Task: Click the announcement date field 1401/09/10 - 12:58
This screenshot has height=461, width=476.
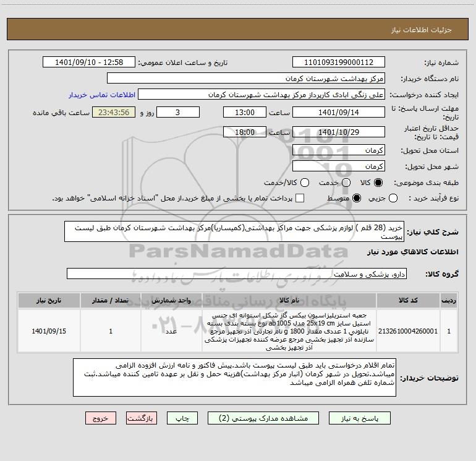Action: [89, 62]
